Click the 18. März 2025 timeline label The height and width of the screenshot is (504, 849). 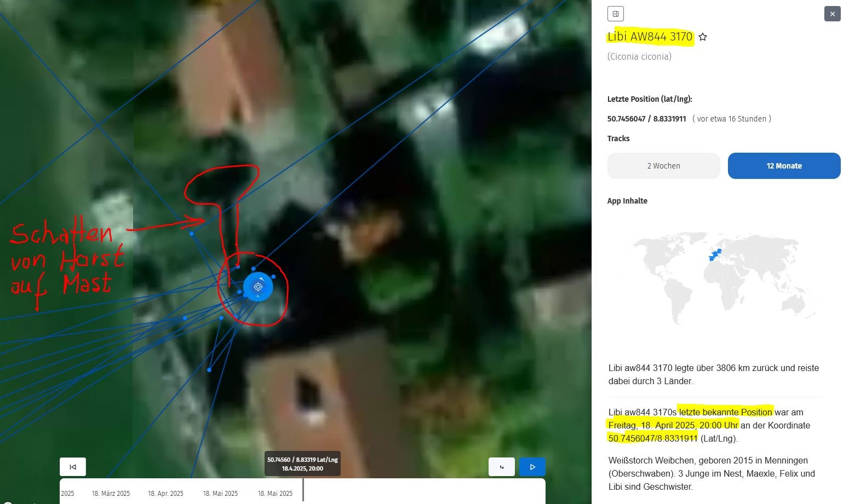click(x=111, y=494)
